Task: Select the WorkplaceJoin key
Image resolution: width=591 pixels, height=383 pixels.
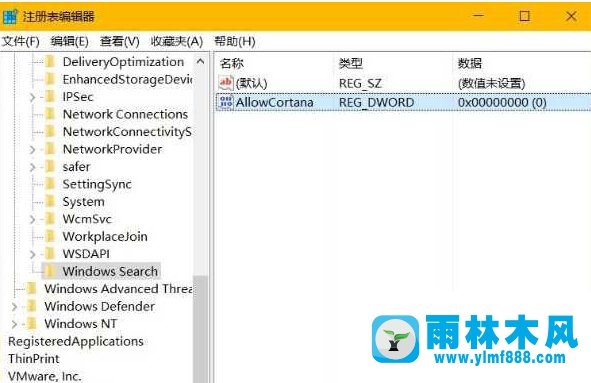Action: pos(105,236)
